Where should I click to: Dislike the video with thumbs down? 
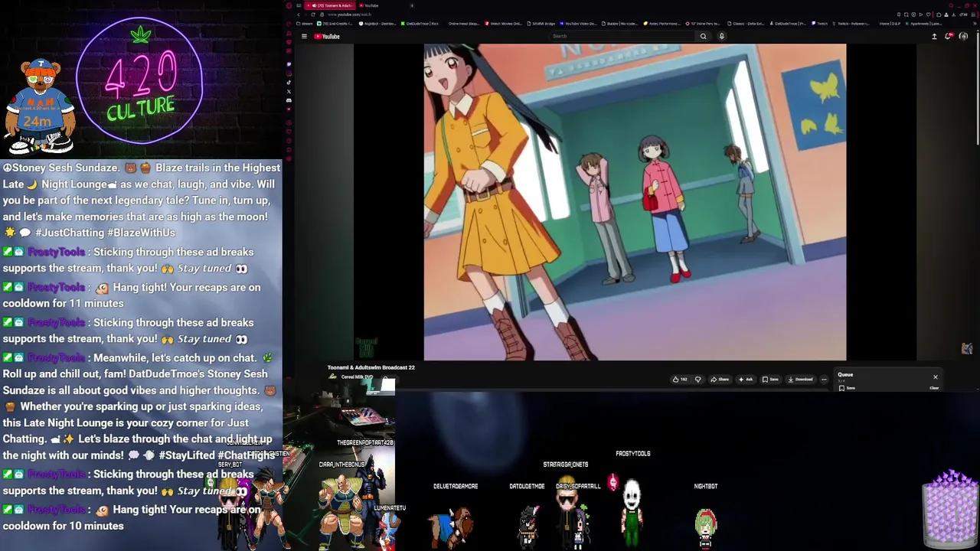697,379
